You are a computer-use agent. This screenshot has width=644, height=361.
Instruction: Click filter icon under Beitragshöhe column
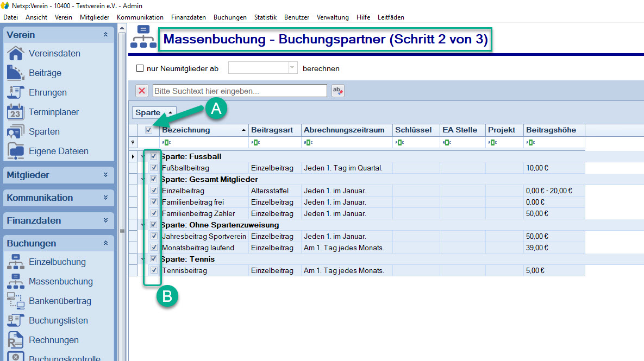[530, 142]
